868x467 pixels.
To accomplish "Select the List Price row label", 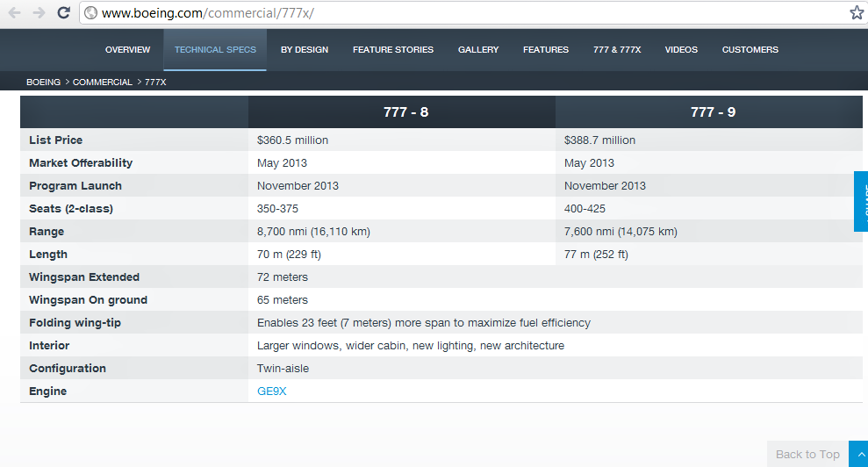I will pos(56,140).
